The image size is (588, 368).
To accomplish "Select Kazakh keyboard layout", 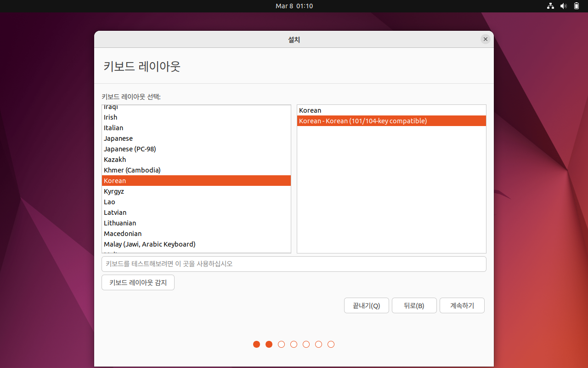I will (196, 160).
